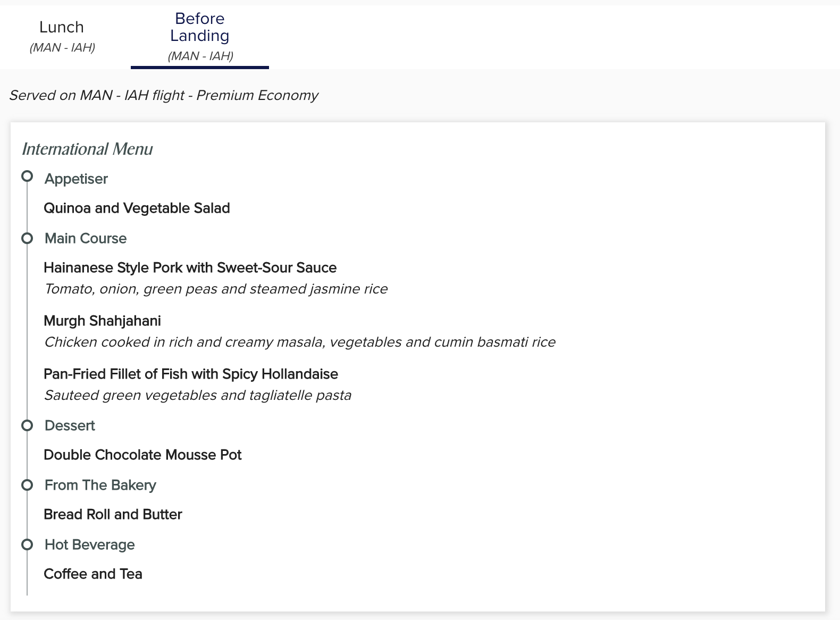Click Double Chocolate Mousse Pot item
The height and width of the screenshot is (620, 840).
(x=142, y=455)
